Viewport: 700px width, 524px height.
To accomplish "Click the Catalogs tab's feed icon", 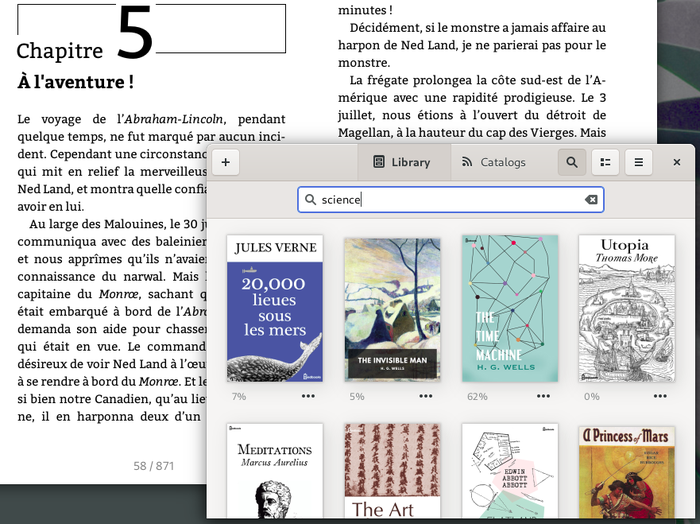I will point(467,162).
